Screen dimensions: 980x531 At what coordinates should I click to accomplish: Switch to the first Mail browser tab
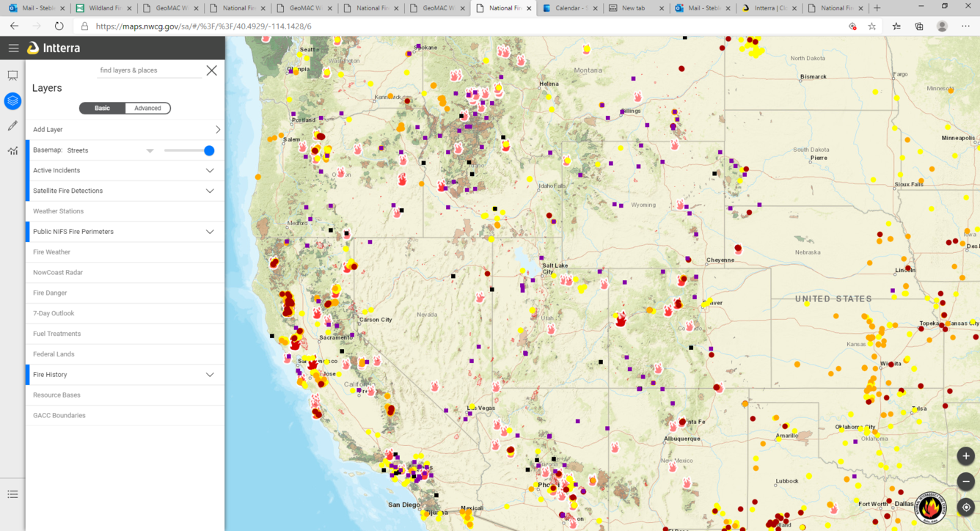pyautogui.click(x=37, y=8)
